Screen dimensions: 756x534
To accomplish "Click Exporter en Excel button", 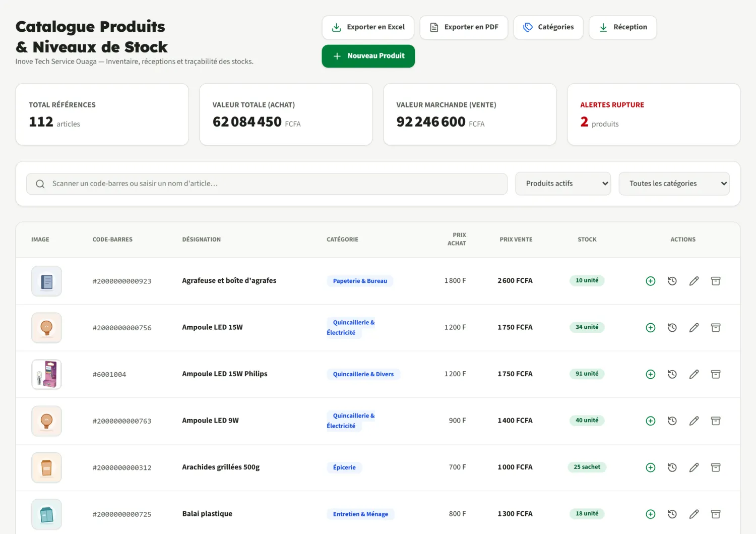I will click(368, 27).
